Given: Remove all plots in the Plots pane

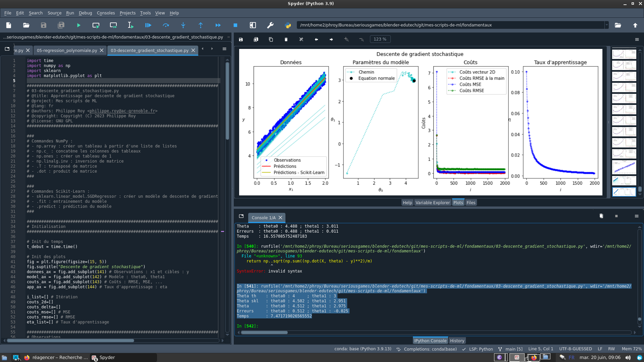Looking at the screenshot, I should (301, 39).
